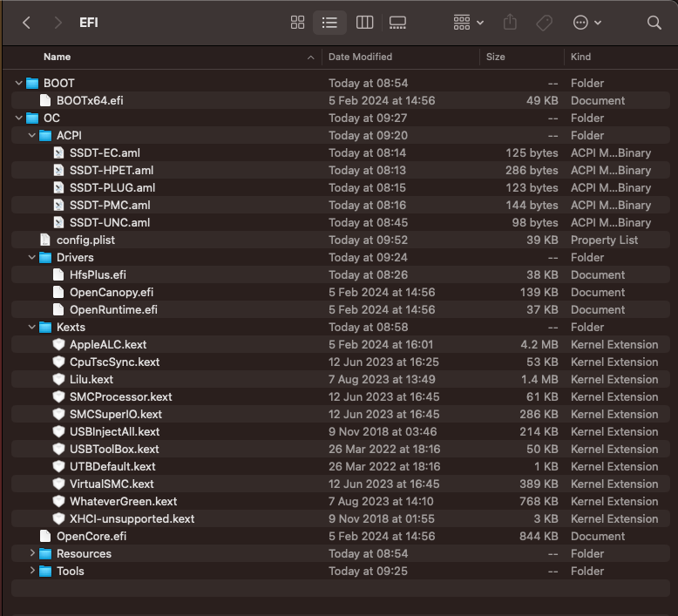Image resolution: width=678 pixels, height=616 pixels.
Task: Click the 844 KB size of OpenCore.efi
Action: [539, 536]
